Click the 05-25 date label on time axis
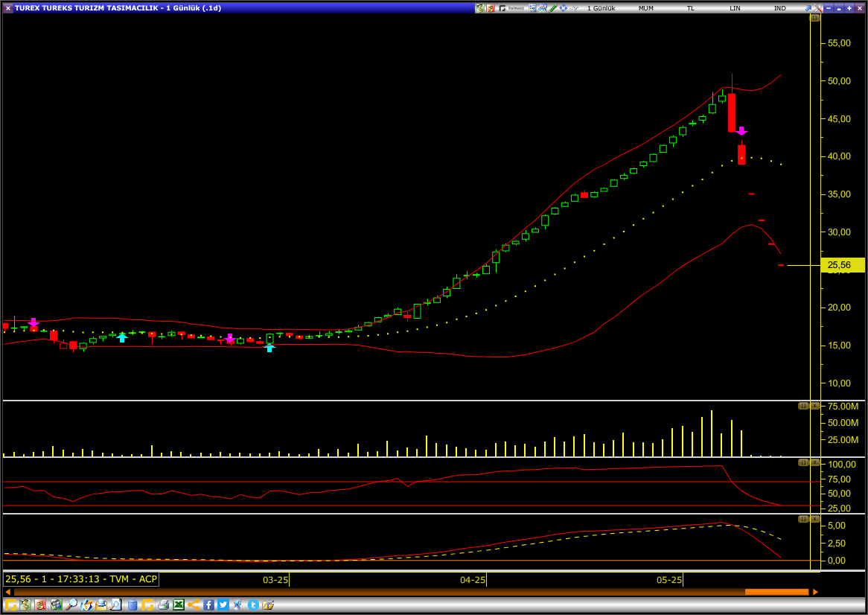868x615 pixels. 669,579
